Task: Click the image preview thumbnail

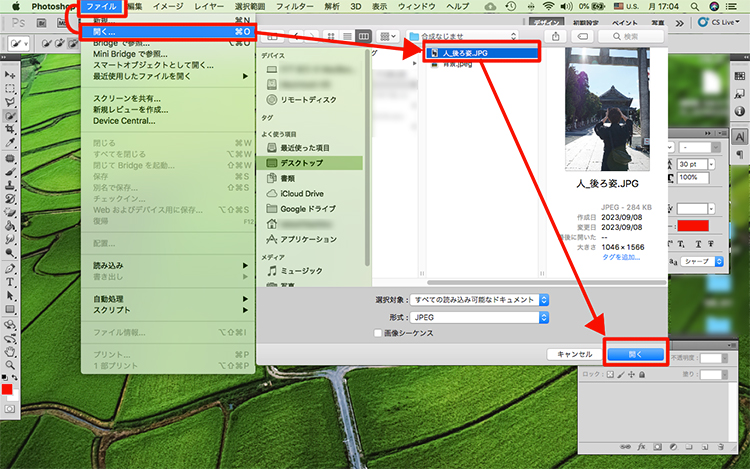Action: [x=607, y=109]
